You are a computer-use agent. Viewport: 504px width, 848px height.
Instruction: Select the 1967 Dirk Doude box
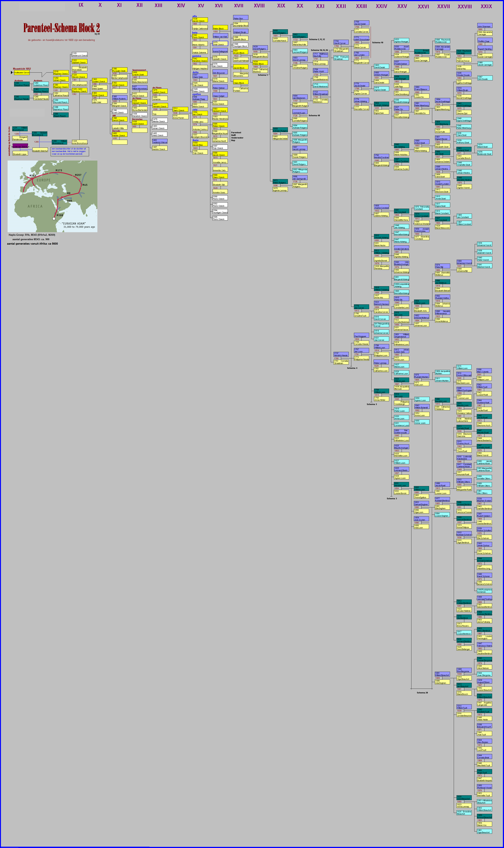(x=485, y=78)
